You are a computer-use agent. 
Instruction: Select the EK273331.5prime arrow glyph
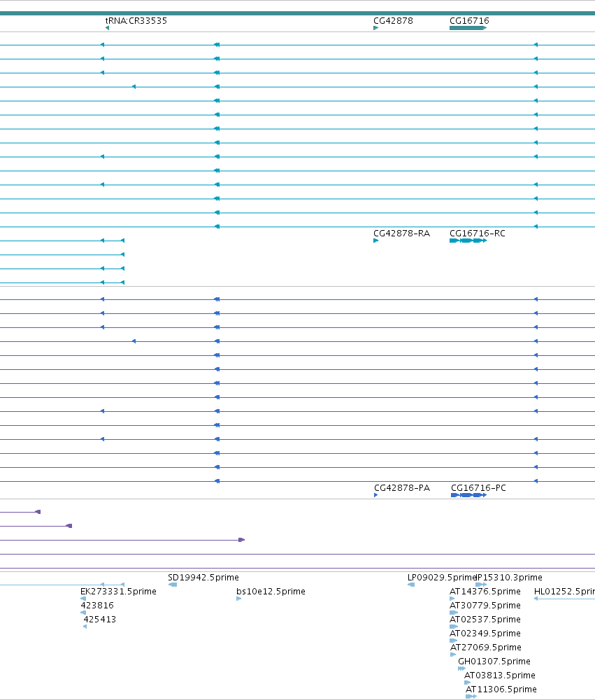pyautogui.click(x=83, y=599)
